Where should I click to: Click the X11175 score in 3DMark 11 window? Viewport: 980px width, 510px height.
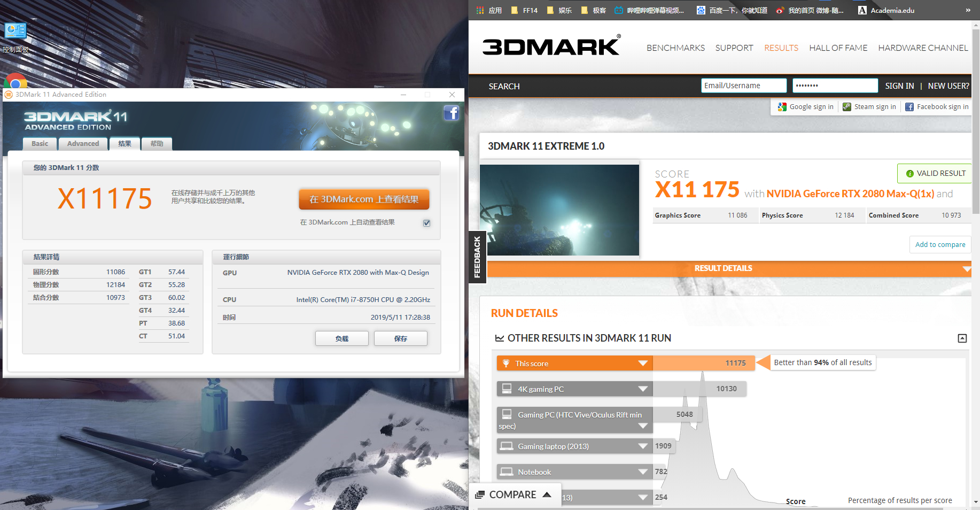pos(105,199)
